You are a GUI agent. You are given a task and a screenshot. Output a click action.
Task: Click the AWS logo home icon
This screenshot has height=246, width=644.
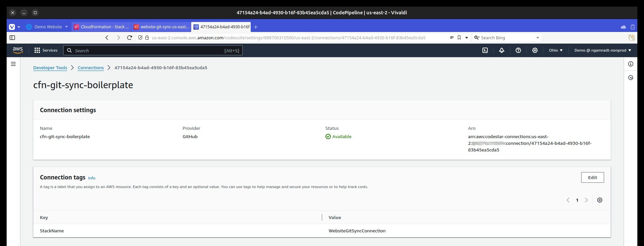(18, 50)
